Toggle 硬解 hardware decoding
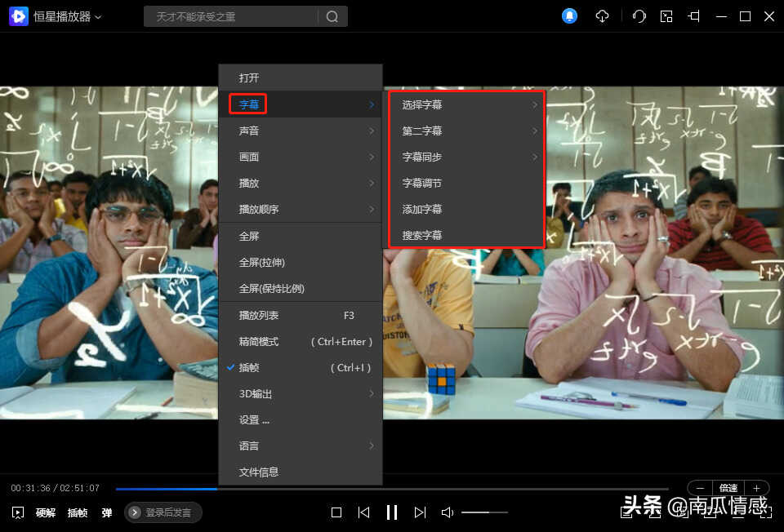The height and width of the screenshot is (532, 784). pos(46,512)
